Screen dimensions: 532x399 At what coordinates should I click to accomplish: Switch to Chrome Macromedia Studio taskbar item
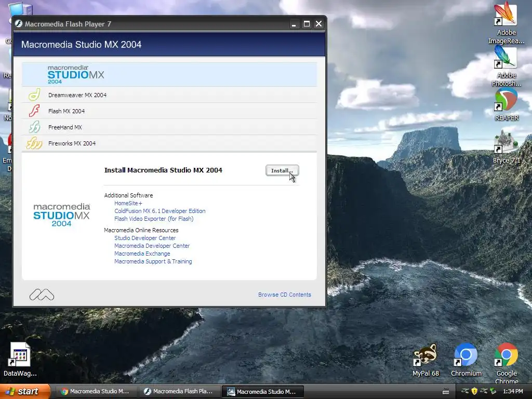tap(96, 392)
